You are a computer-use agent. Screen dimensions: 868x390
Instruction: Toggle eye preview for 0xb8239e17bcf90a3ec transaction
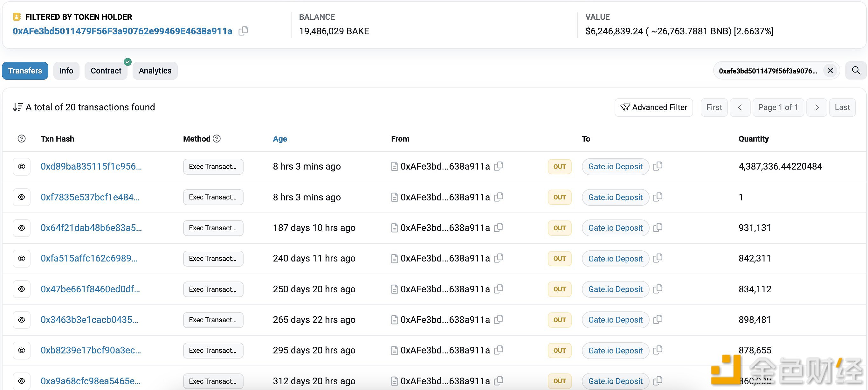pos(22,351)
